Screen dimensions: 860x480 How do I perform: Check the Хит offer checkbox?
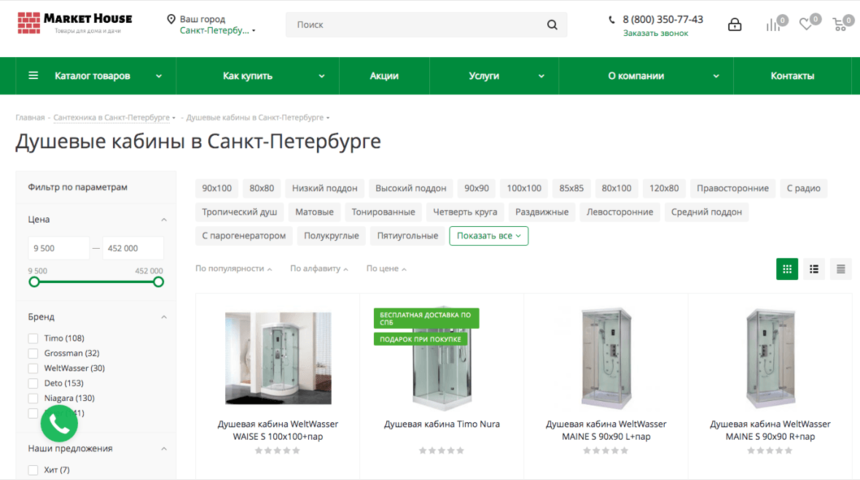pyautogui.click(x=33, y=470)
